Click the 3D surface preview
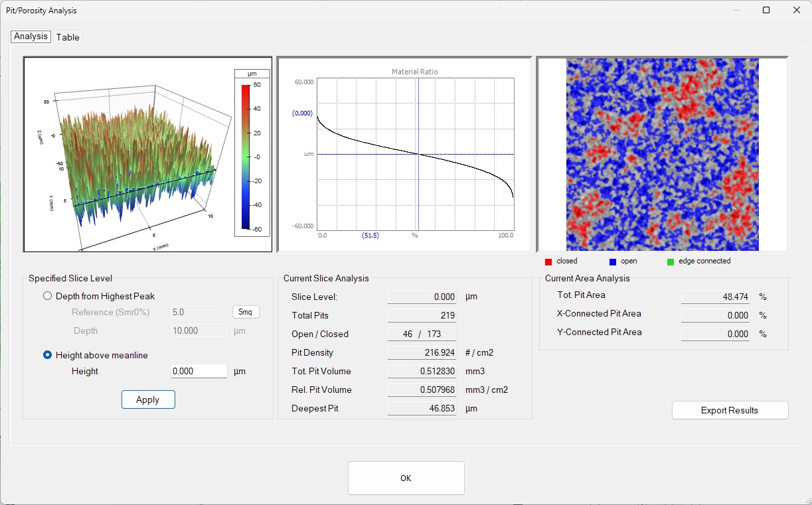 pos(133,153)
